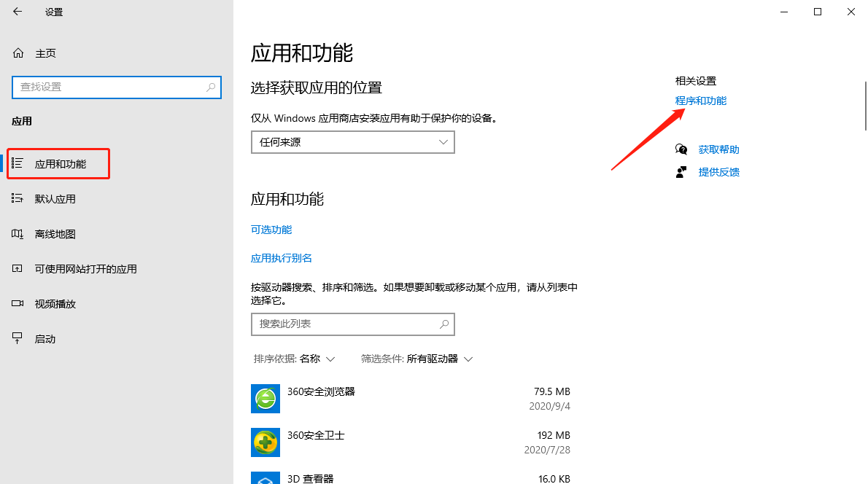Open the 任何来源 app source dropdown

point(352,142)
